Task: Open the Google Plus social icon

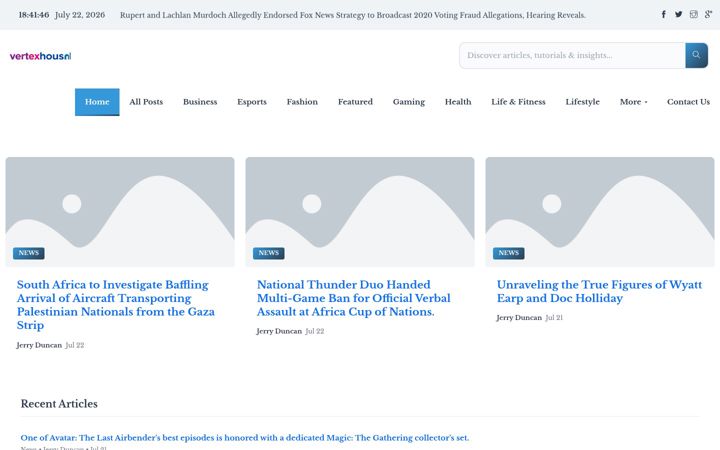Action: tap(708, 14)
